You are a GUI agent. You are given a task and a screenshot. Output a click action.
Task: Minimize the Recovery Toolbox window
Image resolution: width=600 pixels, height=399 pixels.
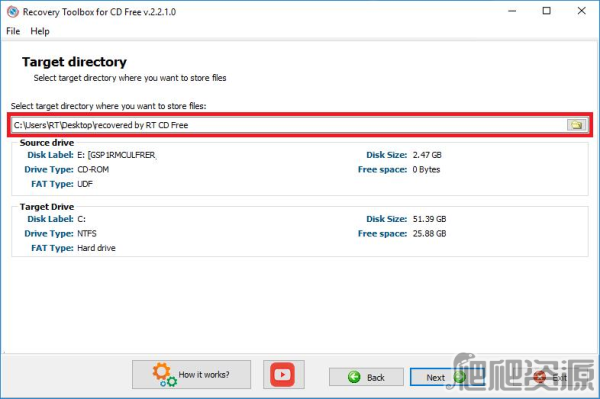[512, 11]
